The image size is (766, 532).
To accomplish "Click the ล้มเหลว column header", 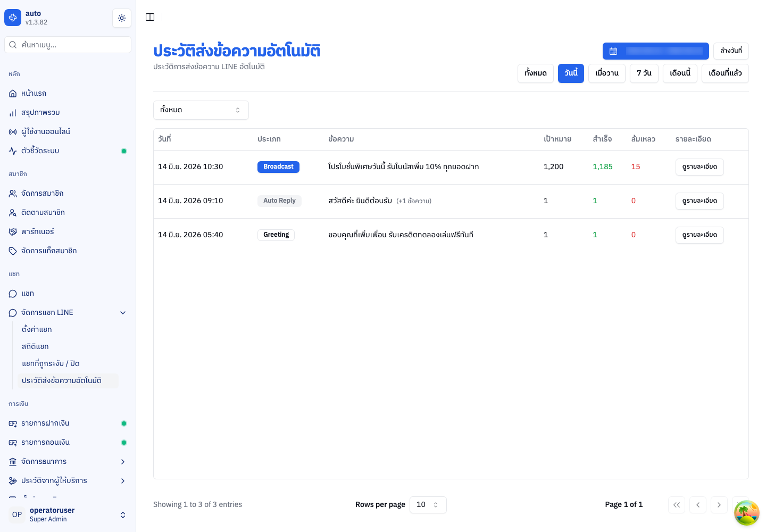I will 643,139.
